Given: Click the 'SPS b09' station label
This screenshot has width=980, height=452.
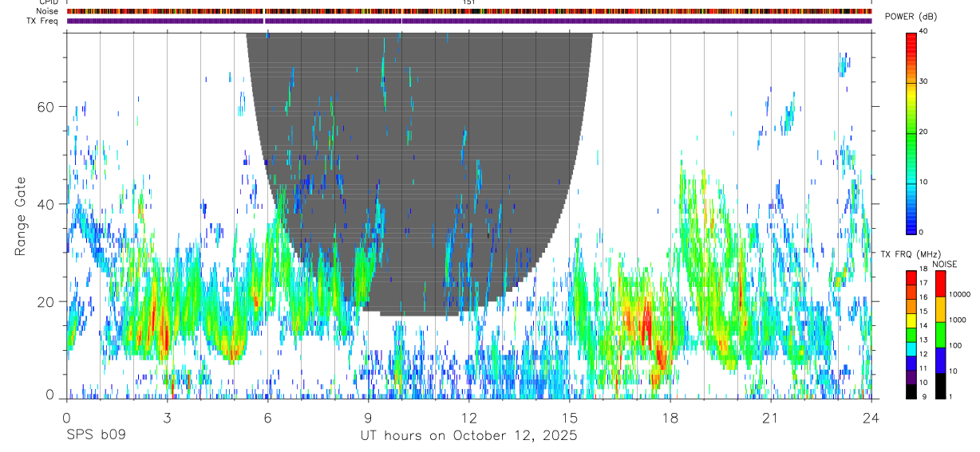Looking at the screenshot, I should point(96,436).
